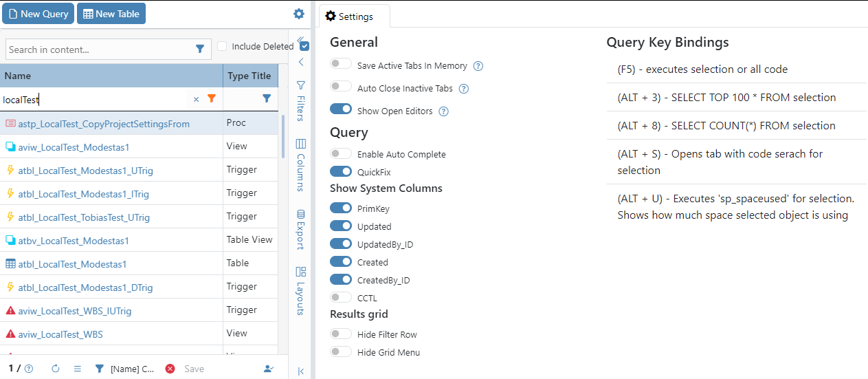Viewport: 868px width, 379px height.
Task: Click the Save button in the footer
Action: pyautogui.click(x=194, y=369)
